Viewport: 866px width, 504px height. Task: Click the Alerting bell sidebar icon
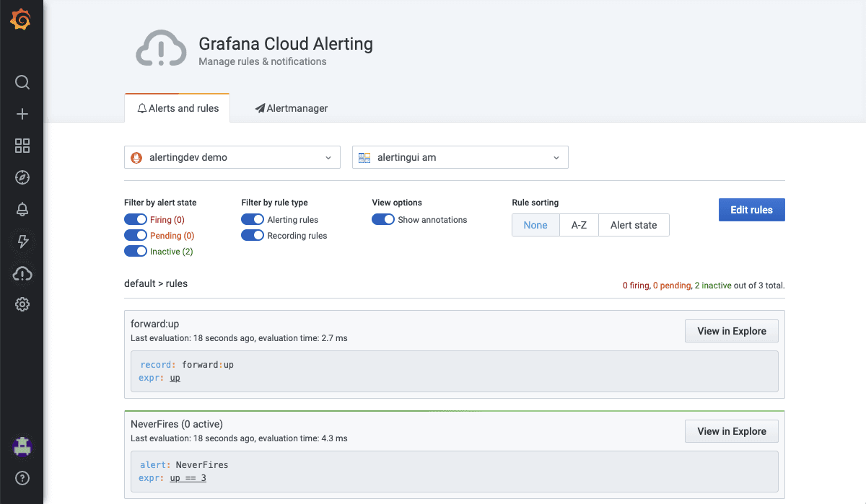tap(22, 209)
